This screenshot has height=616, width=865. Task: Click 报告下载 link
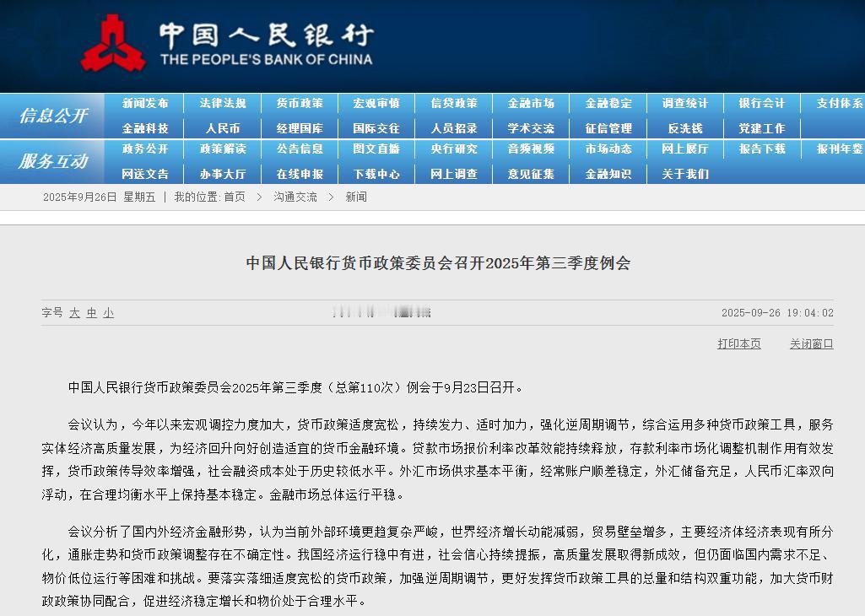click(x=762, y=149)
